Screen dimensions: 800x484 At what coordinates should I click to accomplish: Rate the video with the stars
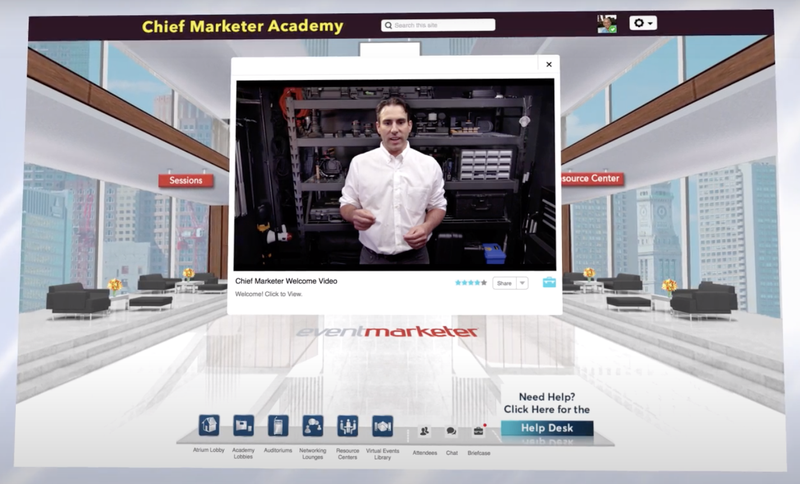click(470, 283)
